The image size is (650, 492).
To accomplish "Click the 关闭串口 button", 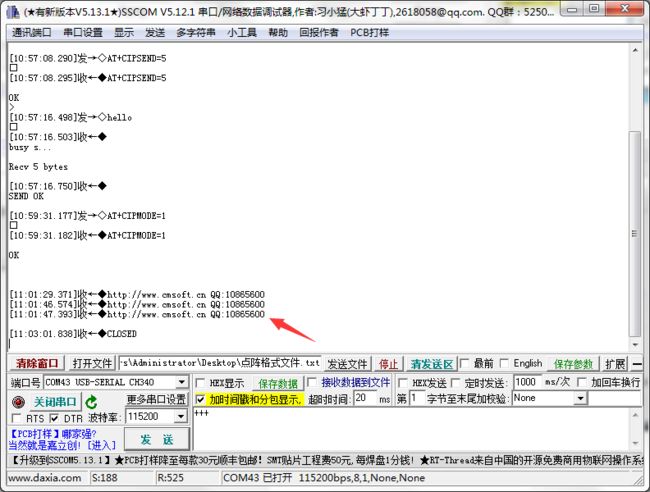I will coord(55,402).
